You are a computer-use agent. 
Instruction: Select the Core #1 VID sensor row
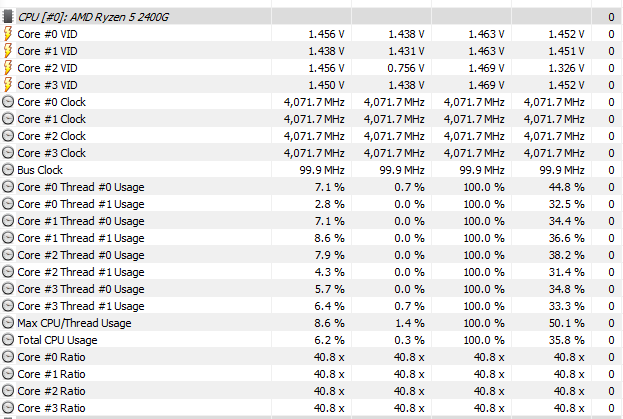[x=312, y=51]
